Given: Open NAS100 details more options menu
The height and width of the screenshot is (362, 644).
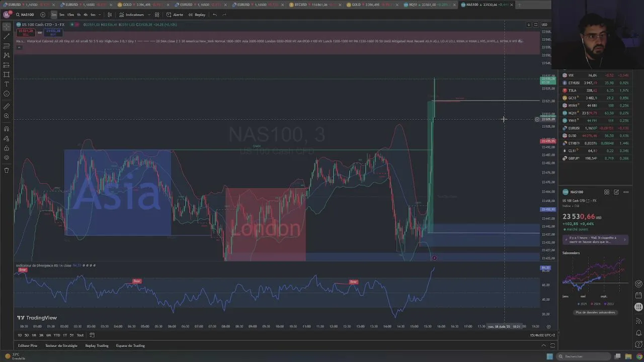Looking at the screenshot, I should pos(626,192).
